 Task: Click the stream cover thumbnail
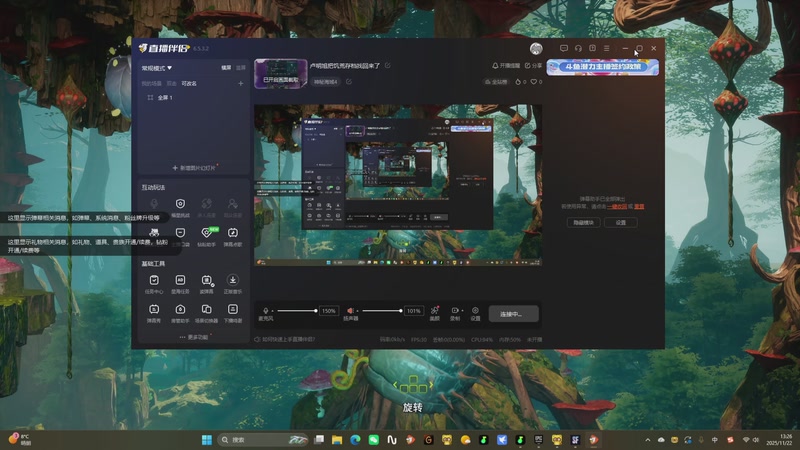point(281,73)
